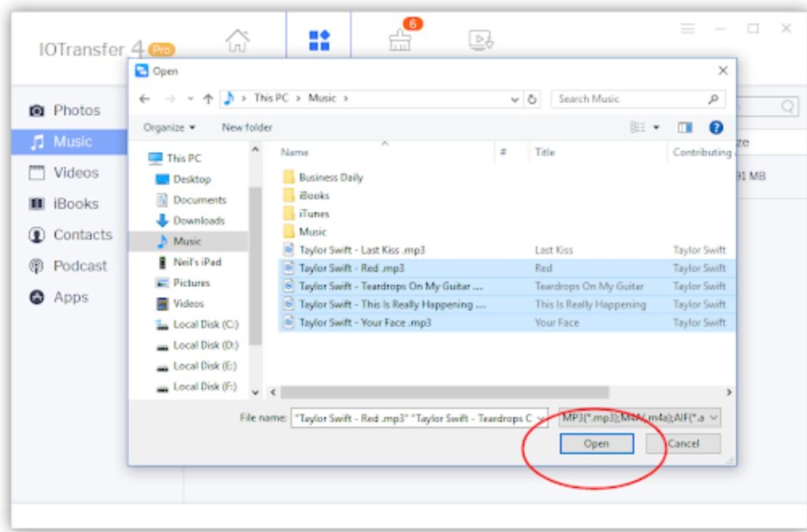Open the IOTransfer Home icon

point(237,40)
